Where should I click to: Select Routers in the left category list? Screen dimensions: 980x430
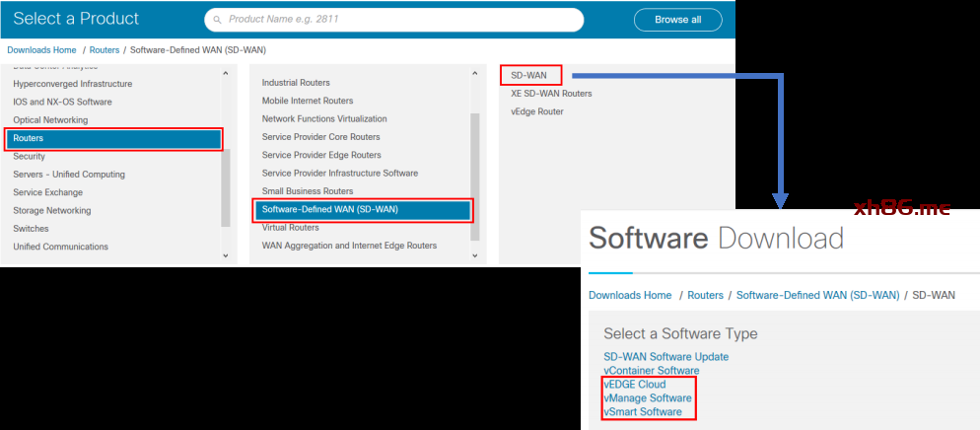point(113,139)
